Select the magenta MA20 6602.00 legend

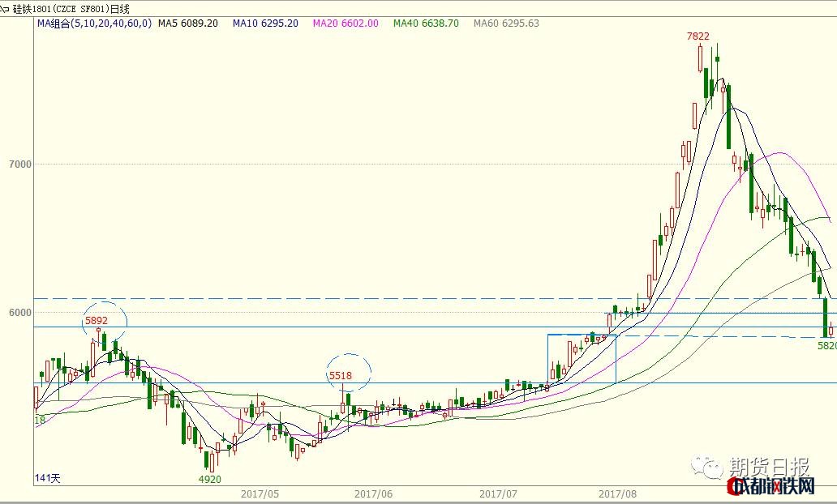click(346, 23)
